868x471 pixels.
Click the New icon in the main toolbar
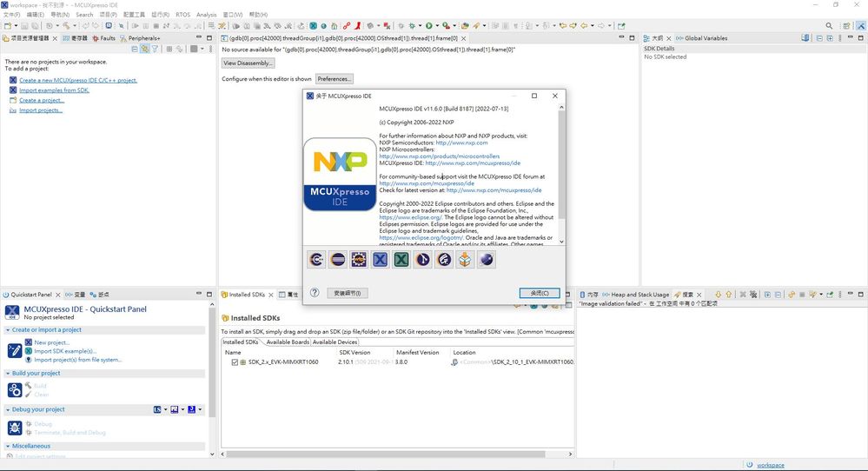point(7,25)
